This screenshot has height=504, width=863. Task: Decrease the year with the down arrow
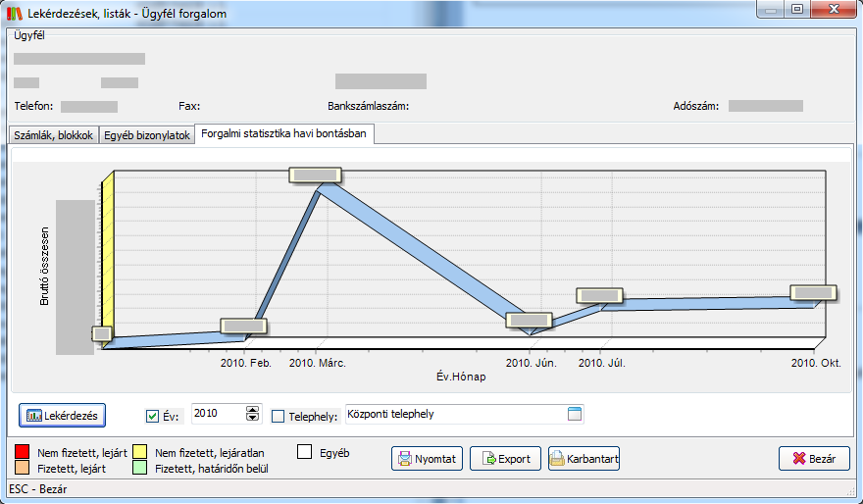[x=253, y=419]
